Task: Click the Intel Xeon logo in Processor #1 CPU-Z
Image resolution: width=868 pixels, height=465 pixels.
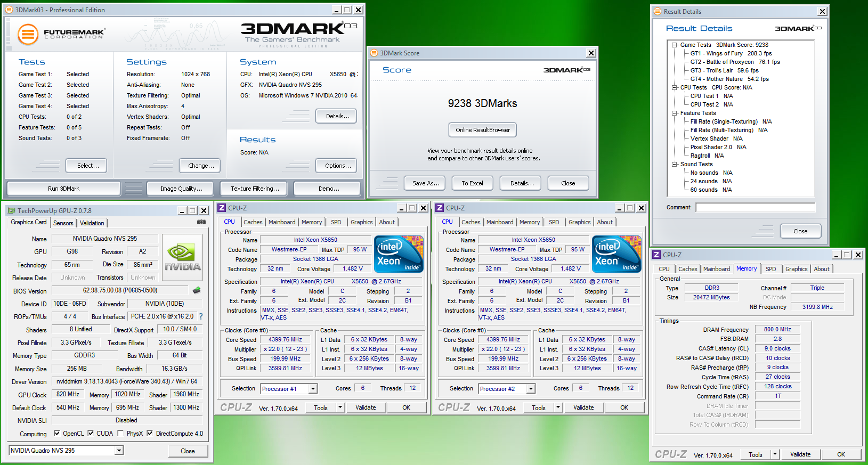Action: click(399, 254)
